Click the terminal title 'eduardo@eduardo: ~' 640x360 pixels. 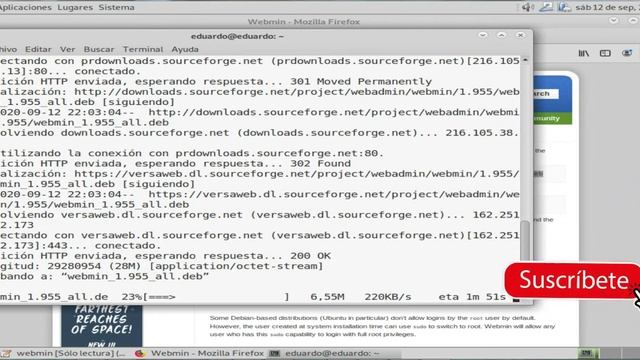[237, 36]
